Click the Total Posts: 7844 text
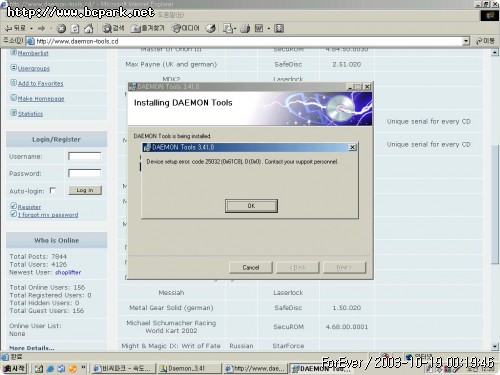This screenshot has width=500, height=375. pyautogui.click(x=38, y=256)
